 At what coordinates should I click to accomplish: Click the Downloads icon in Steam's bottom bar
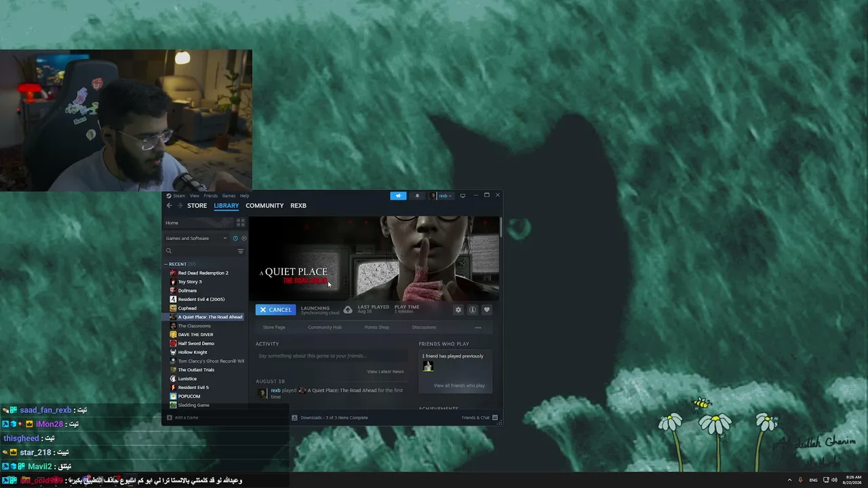tap(294, 418)
